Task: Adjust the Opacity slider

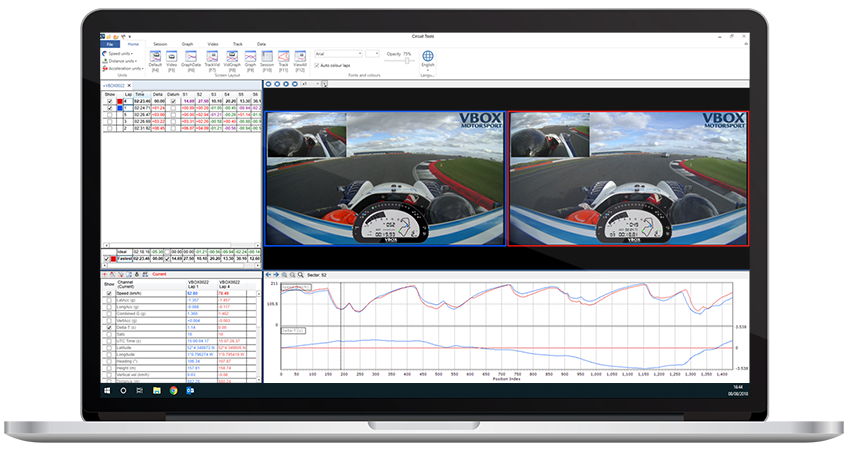Action: click(x=407, y=61)
